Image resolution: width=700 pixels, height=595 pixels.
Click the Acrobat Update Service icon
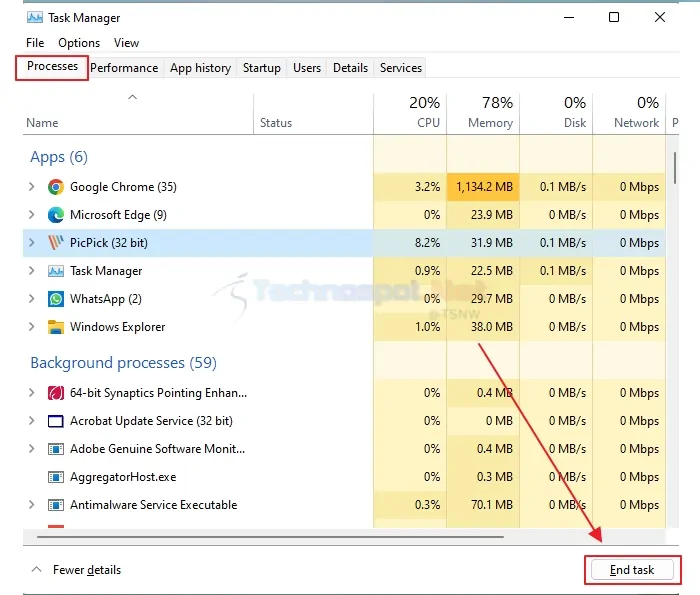[x=56, y=421]
